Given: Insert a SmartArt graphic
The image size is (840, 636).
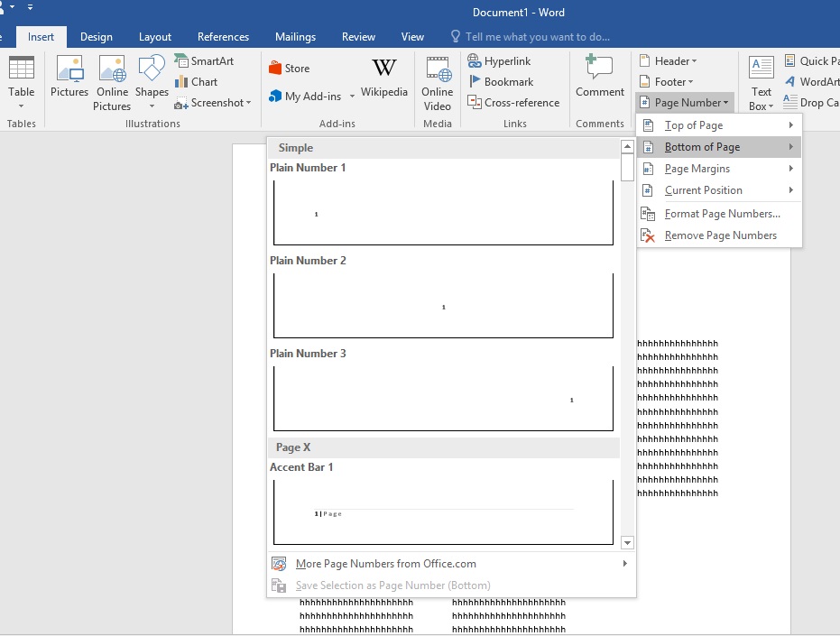Looking at the screenshot, I should [x=204, y=61].
